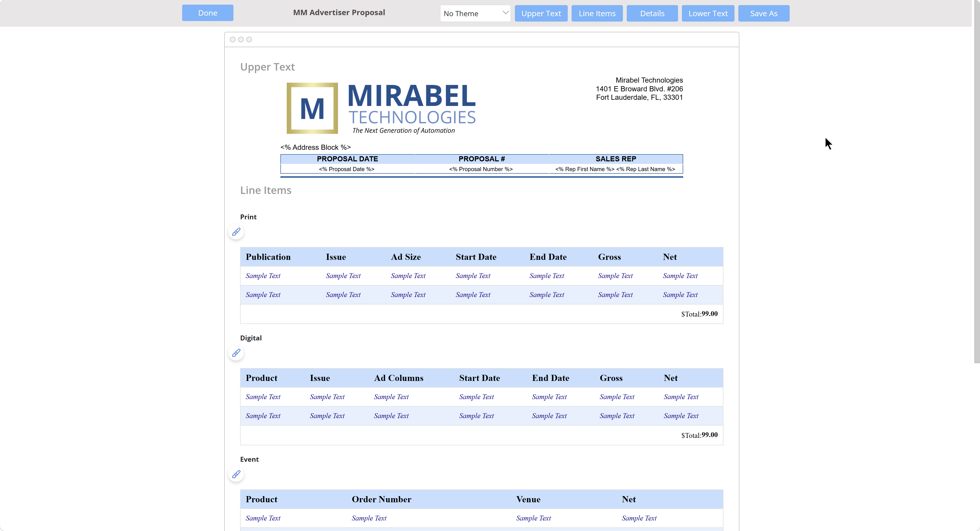Edit the Event table style icon

click(236, 474)
